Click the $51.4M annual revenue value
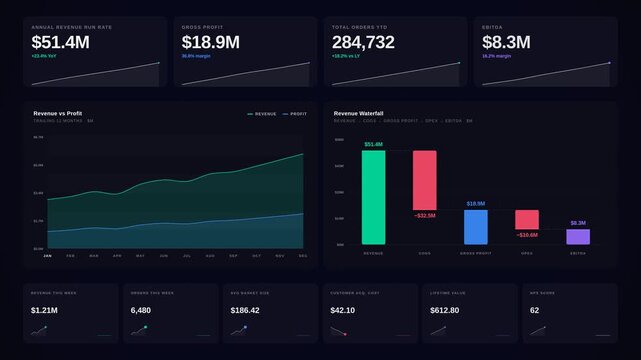641x360 pixels. point(60,42)
